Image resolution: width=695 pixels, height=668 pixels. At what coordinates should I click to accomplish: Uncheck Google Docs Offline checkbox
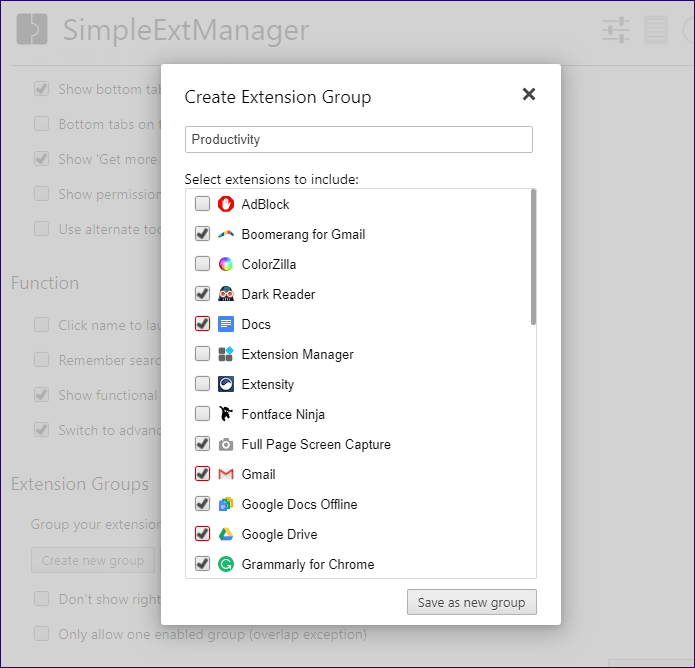tap(203, 504)
